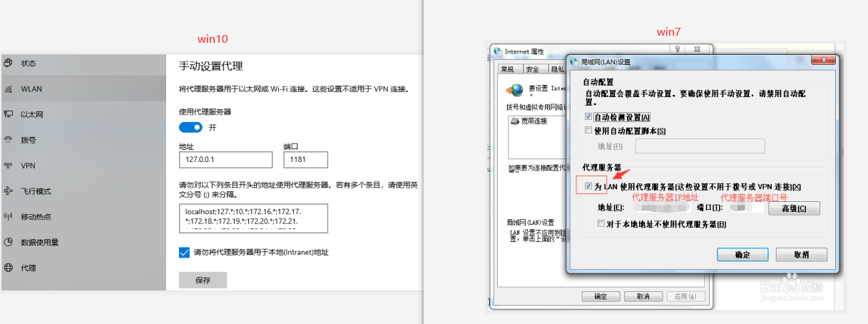Open 高级 proxy settings button
868x324 pixels.
click(793, 208)
